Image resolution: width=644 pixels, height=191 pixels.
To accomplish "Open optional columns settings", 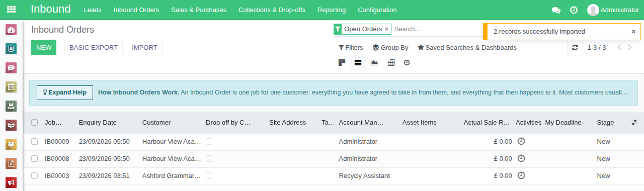I will (634, 123).
